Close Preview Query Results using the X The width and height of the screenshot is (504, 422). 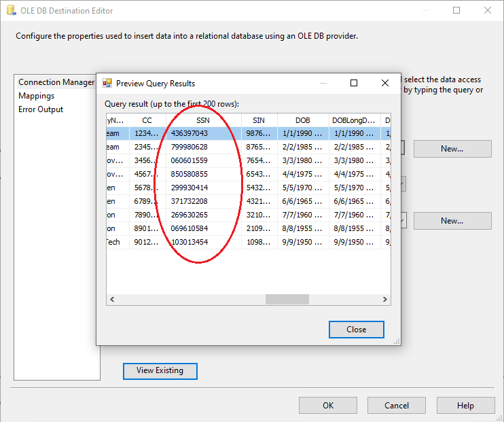click(x=385, y=84)
